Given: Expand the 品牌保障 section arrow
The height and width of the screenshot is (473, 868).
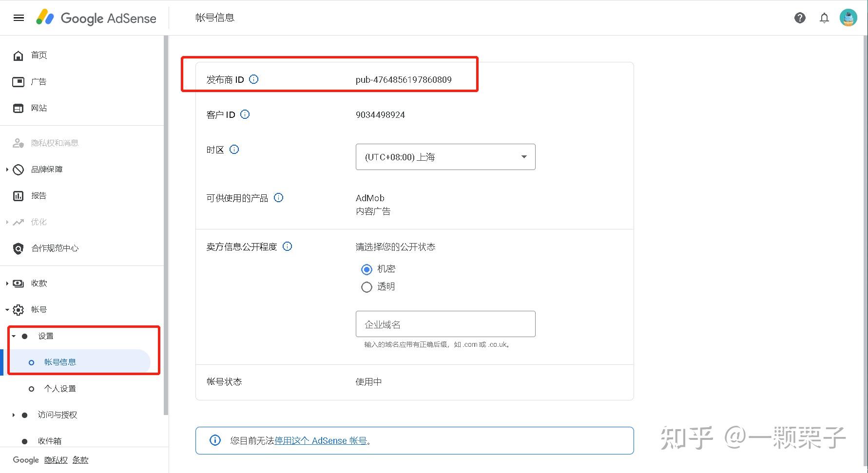Looking at the screenshot, I should coord(7,170).
